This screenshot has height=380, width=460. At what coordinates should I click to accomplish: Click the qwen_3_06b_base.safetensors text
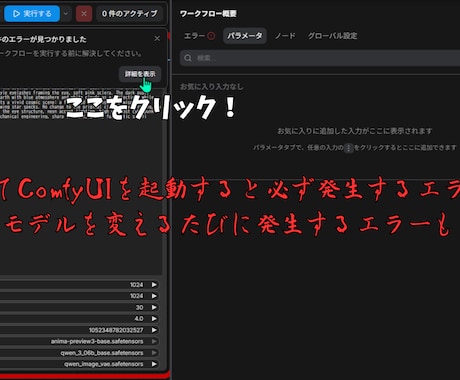tap(102, 353)
